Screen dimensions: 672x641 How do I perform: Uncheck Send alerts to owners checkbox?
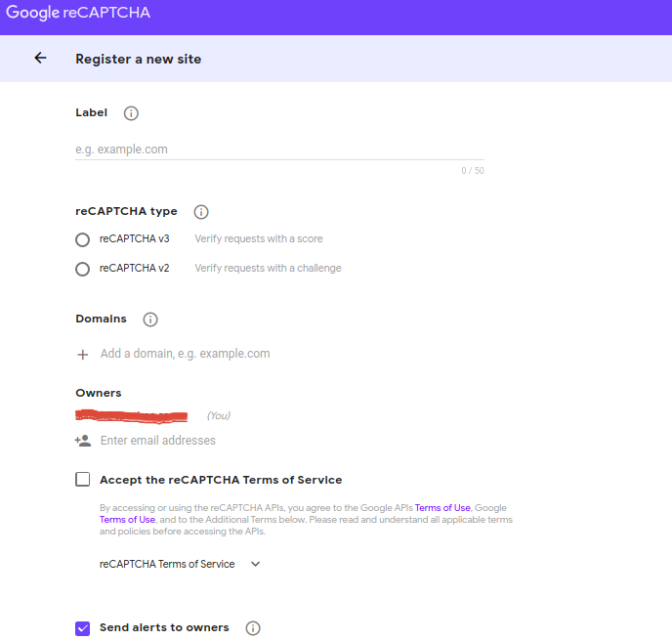pyautogui.click(x=83, y=628)
